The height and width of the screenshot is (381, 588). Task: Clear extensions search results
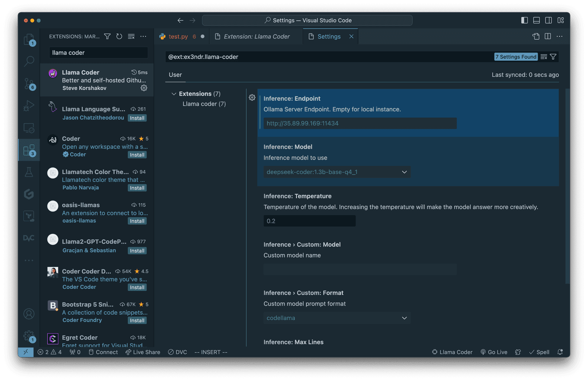click(131, 36)
